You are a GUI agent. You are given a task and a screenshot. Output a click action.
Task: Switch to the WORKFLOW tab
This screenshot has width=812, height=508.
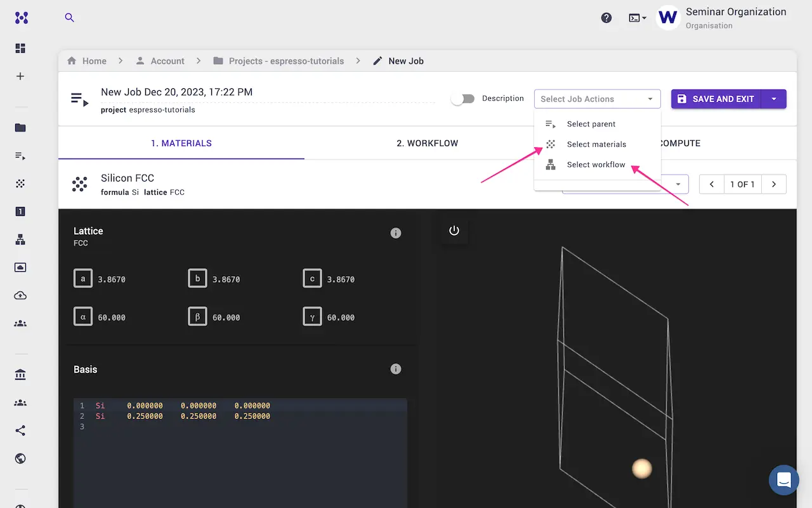click(428, 143)
